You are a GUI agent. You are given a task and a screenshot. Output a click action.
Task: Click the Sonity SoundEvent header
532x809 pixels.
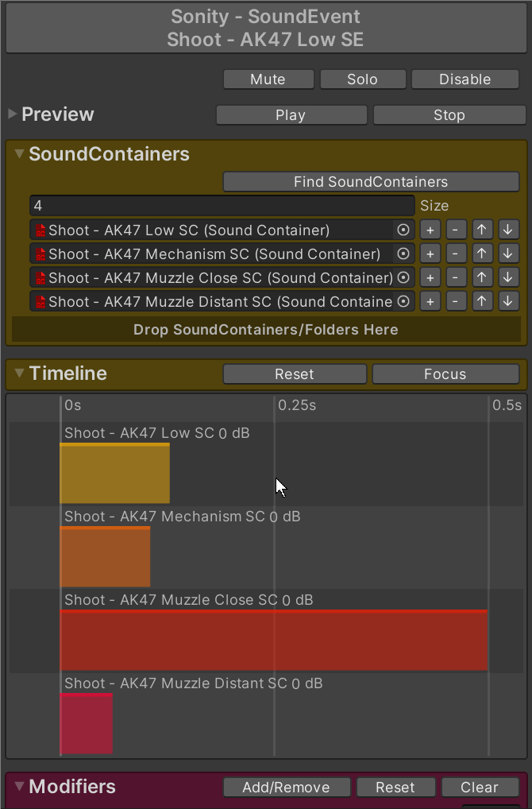point(266,28)
